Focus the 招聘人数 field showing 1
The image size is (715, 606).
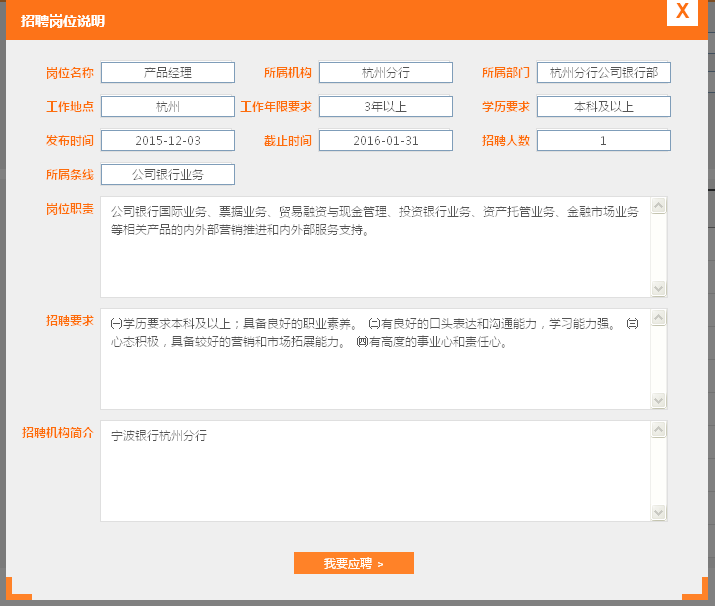coord(603,141)
